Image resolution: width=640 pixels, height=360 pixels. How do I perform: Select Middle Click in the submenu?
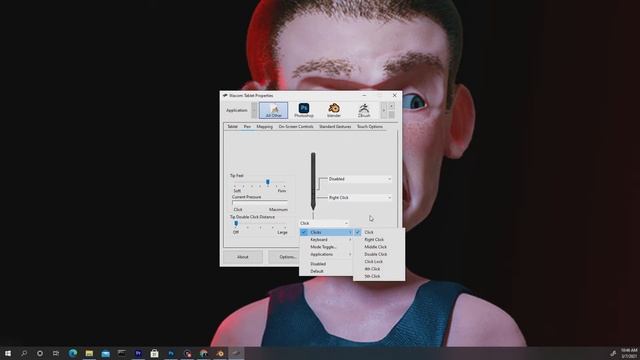379,247
